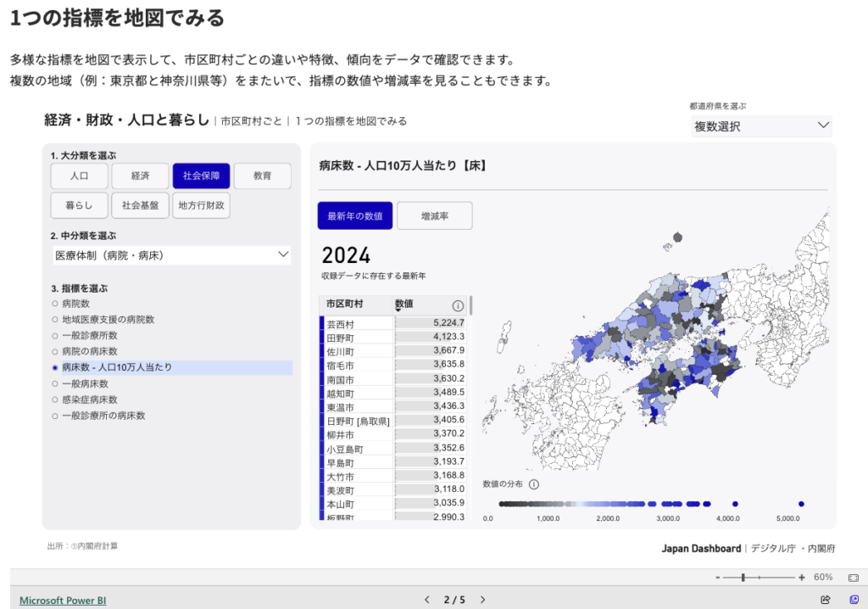Click the zoom in plus icon
Viewport: 868px width, 609px height.
coord(802,577)
